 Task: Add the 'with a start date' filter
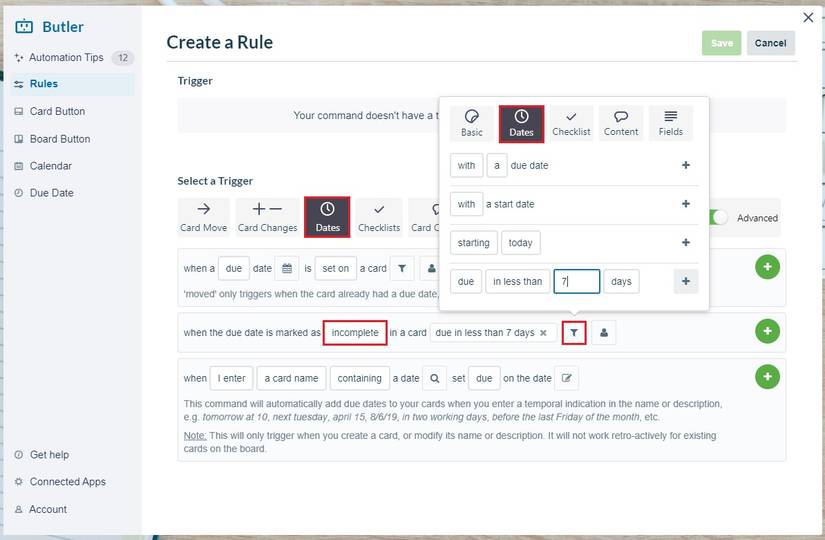click(x=686, y=204)
